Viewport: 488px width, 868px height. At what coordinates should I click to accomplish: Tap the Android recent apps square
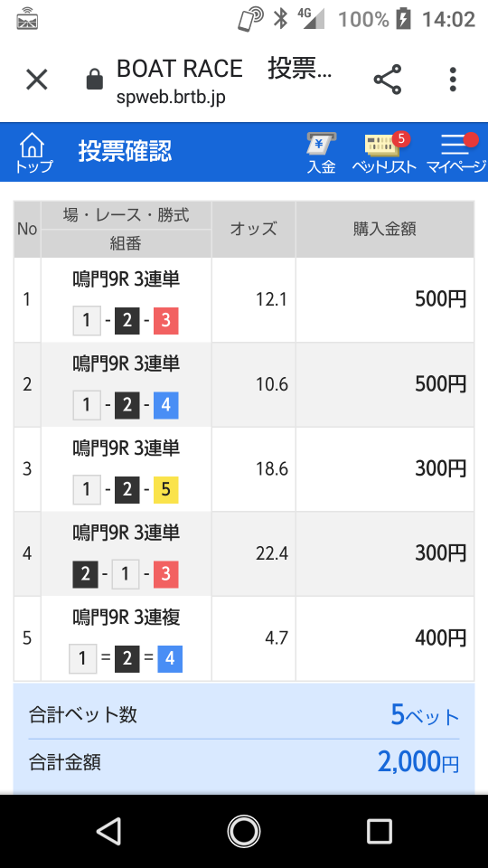380,831
